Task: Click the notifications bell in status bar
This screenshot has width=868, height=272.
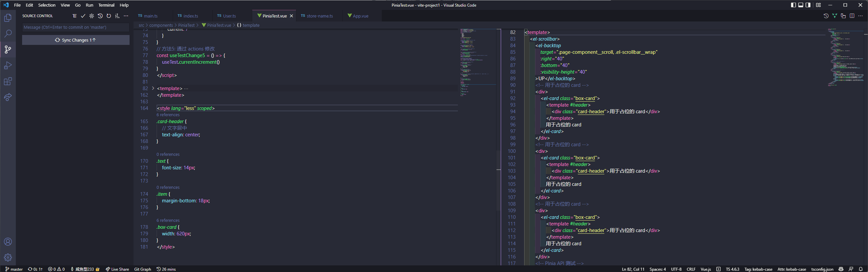Action: pos(861,269)
